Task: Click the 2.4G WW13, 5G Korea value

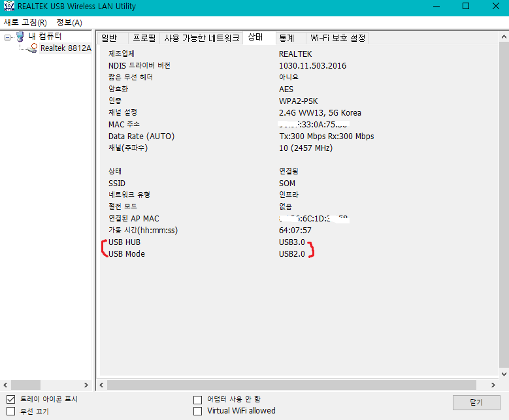Action: [x=320, y=113]
